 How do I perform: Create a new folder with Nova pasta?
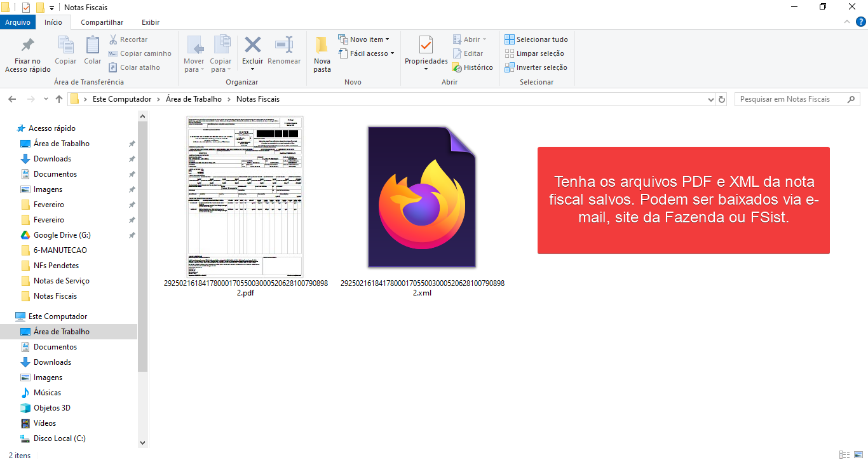tap(322, 46)
